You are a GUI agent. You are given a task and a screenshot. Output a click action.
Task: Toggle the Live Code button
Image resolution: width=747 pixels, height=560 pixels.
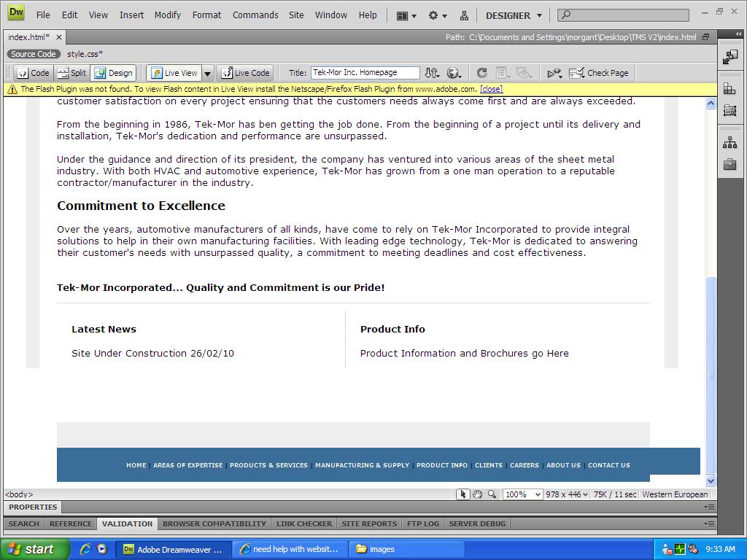[246, 73]
